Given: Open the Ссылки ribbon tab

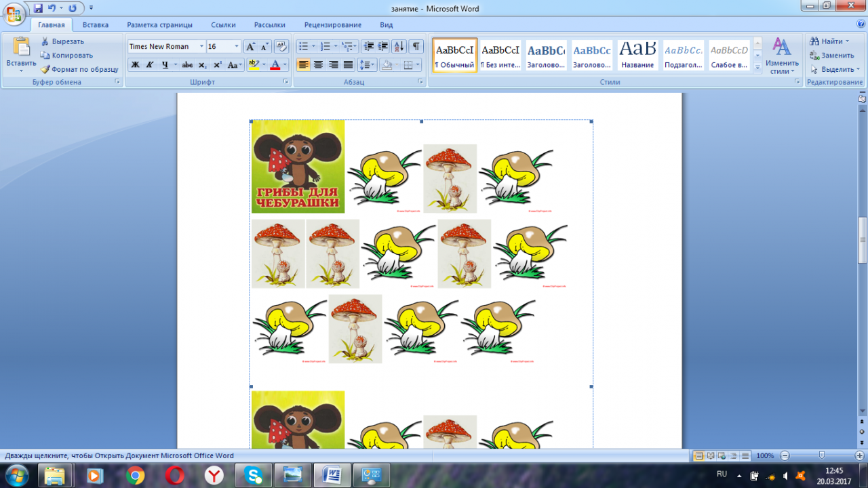Looking at the screenshot, I should [223, 25].
